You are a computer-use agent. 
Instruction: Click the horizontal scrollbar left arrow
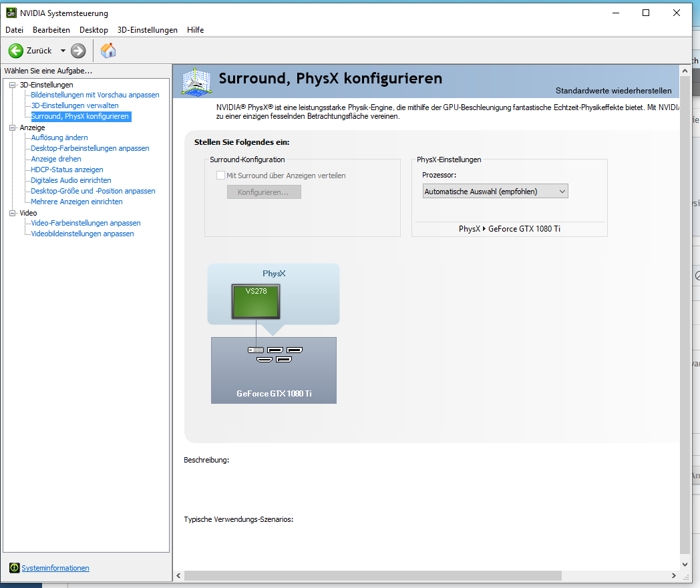pyautogui.click(x=178, y=576)
